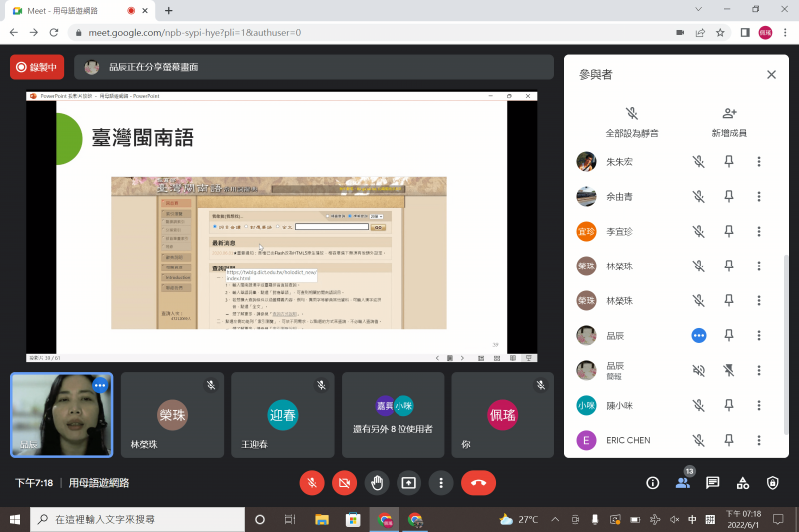The width and height of the screenshot is (799, 532).
Task: Click the browser address bar URL
Action: tap(194, 33)
